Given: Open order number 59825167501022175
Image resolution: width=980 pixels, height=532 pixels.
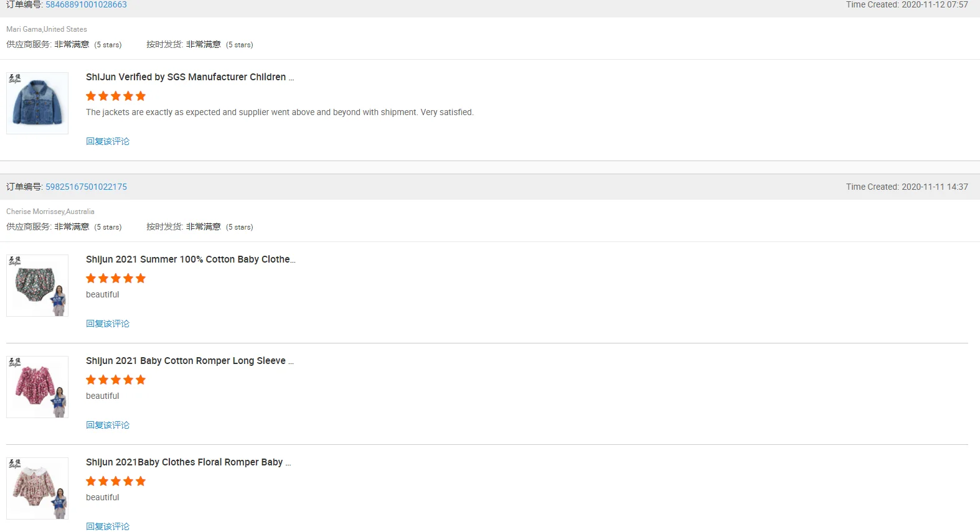Looking at the screenshot, I should (x=86, y=187).
